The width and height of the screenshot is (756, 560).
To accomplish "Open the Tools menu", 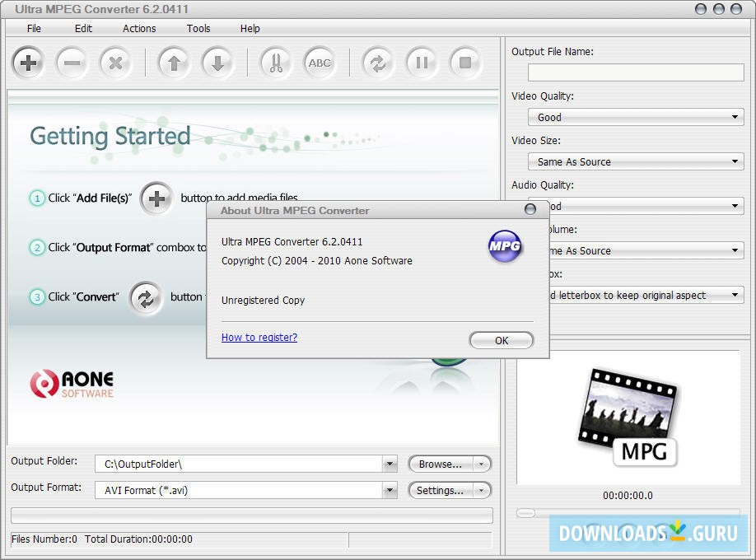I will tap(198, 28).
